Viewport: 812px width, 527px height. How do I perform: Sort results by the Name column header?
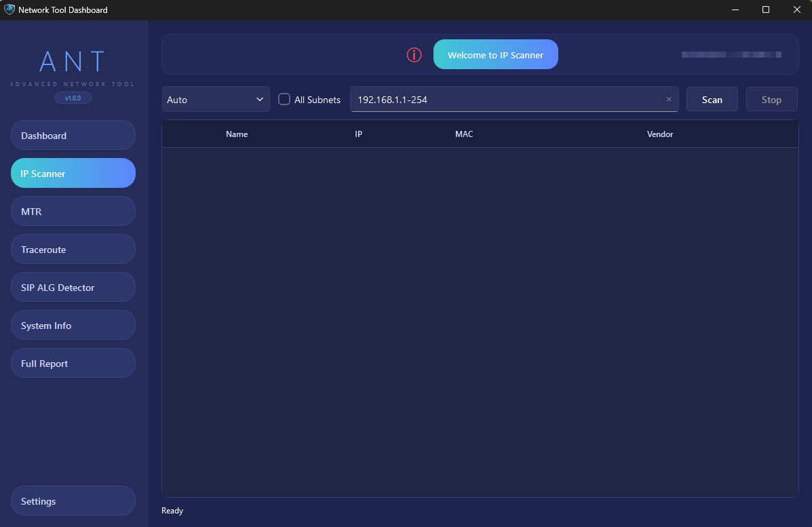tap(237, 134)
